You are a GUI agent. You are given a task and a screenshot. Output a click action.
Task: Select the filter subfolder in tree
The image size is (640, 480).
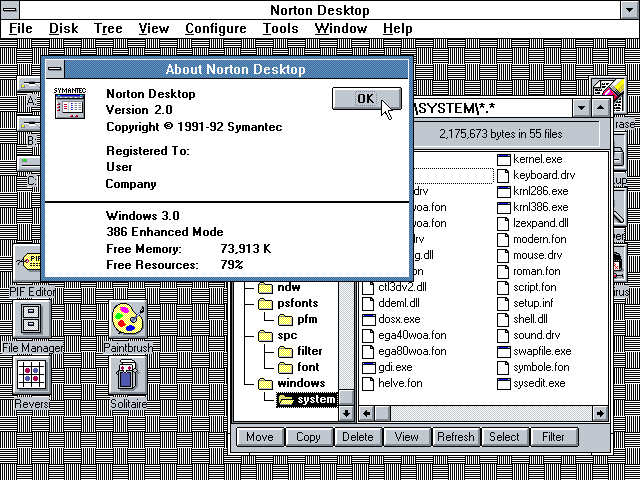[300, 351]
